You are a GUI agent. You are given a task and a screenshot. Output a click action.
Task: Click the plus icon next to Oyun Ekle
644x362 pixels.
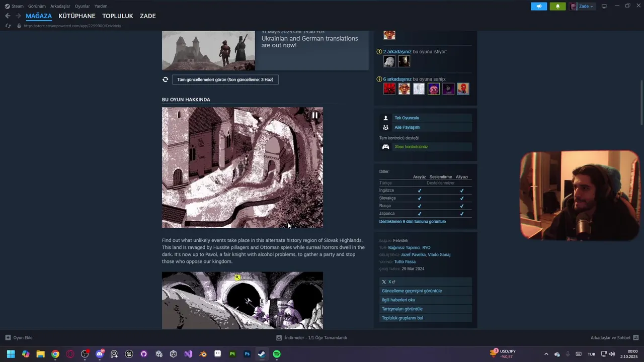click(x=8, y=338)
